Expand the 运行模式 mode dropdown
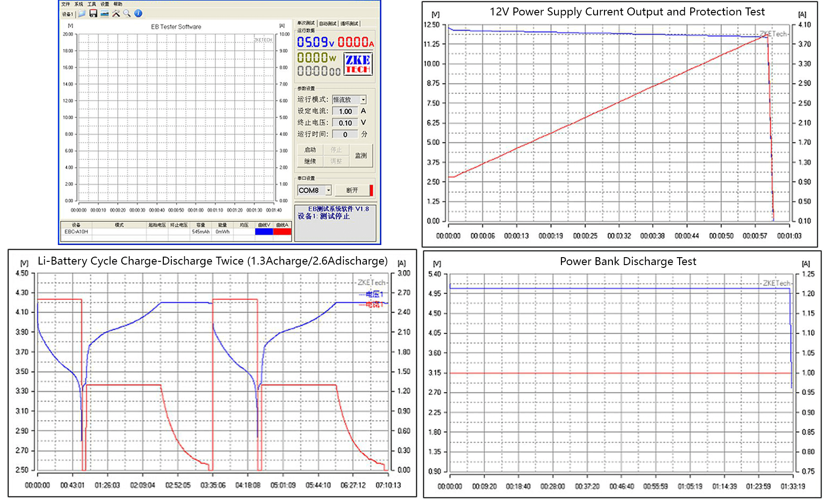This screenshot has width=828, height=504. tap(363, 100)
